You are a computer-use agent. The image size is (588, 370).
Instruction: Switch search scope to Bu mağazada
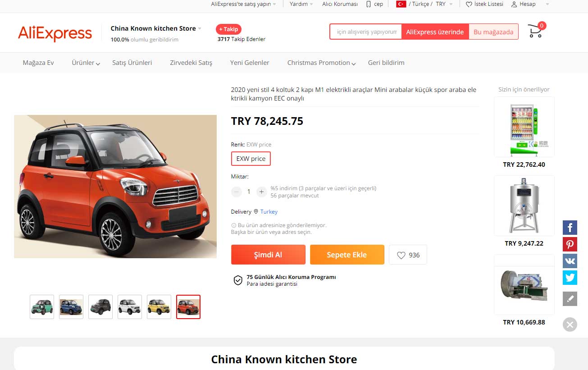493,32
